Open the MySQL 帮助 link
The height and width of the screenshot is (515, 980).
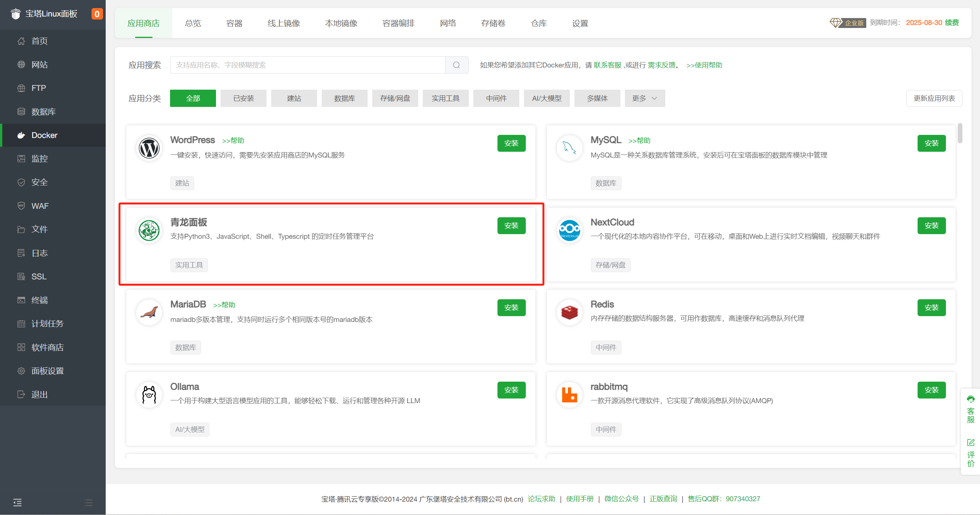(639, 141)
